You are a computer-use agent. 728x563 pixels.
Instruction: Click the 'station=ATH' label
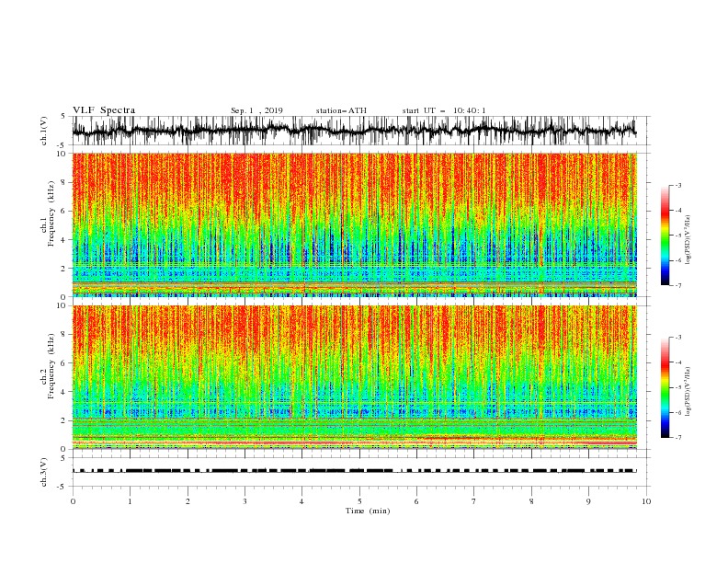click(x=341, y=110)
